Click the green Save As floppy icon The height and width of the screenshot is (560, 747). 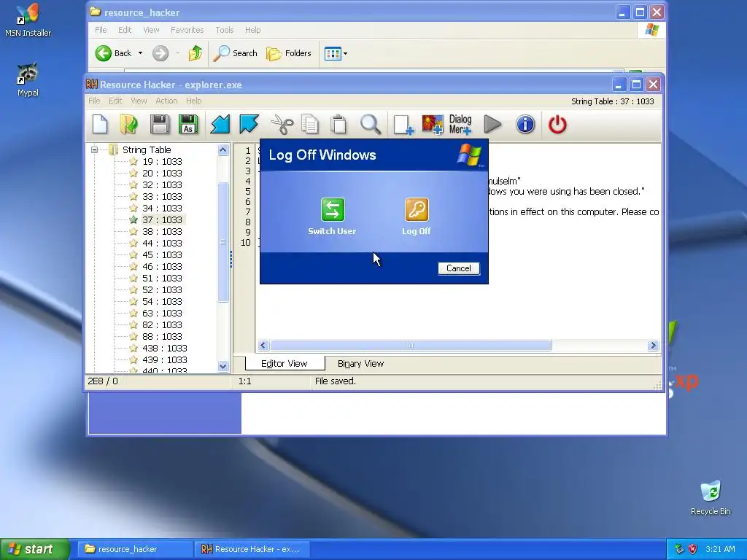[x=188, y=125]
